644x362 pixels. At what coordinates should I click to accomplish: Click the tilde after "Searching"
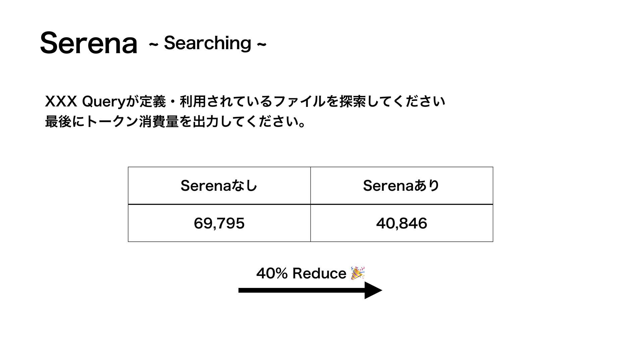click(x=262, y=44)
